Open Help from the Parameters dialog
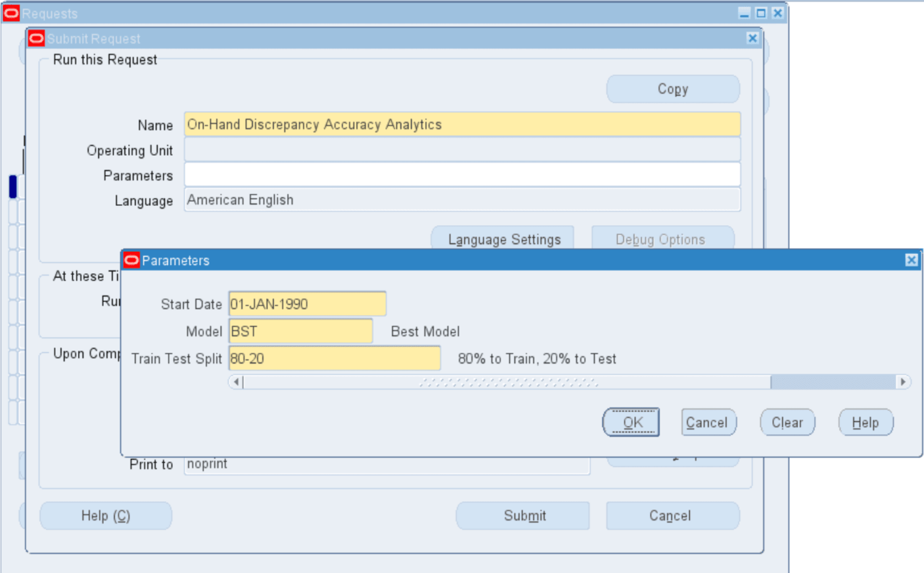 pyautogui.click(x=865, y=422)
